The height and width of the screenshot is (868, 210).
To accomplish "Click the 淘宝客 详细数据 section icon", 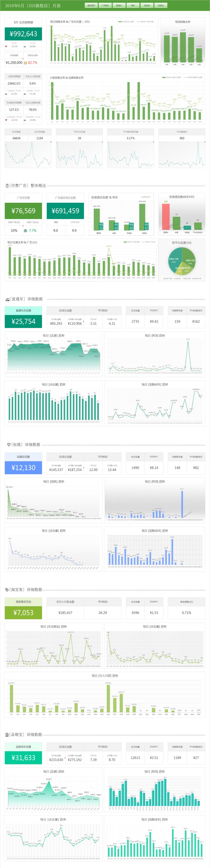I will pyautogui.click(x=7, y=590).
